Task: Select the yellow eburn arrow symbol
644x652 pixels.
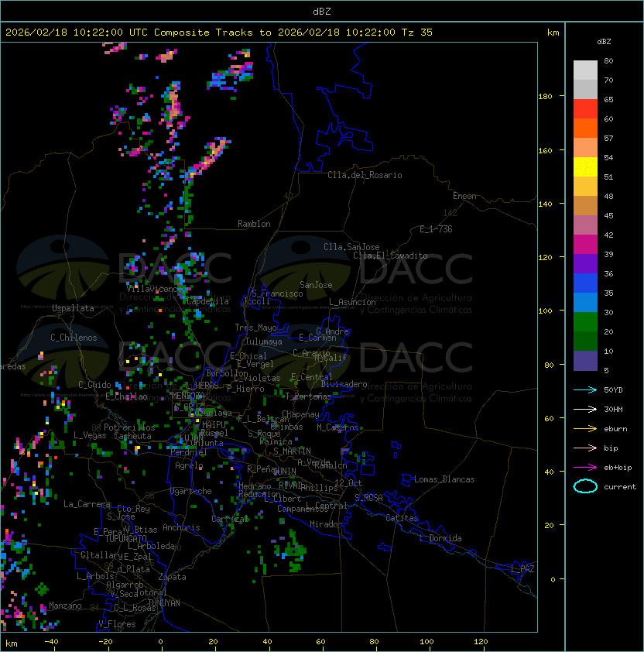Action: (585, 428)
